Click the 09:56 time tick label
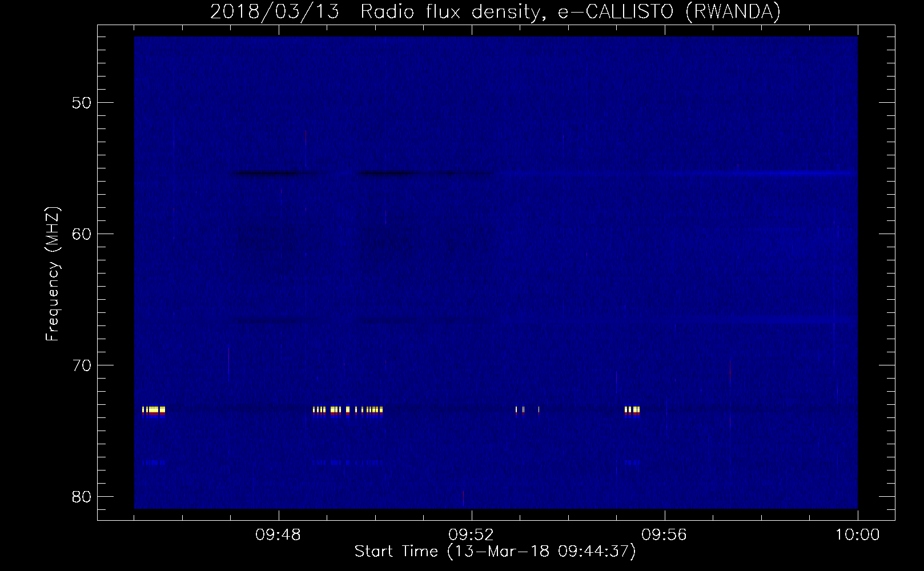Viewport: 924px width, 571px height. click(x=665, y=535)
